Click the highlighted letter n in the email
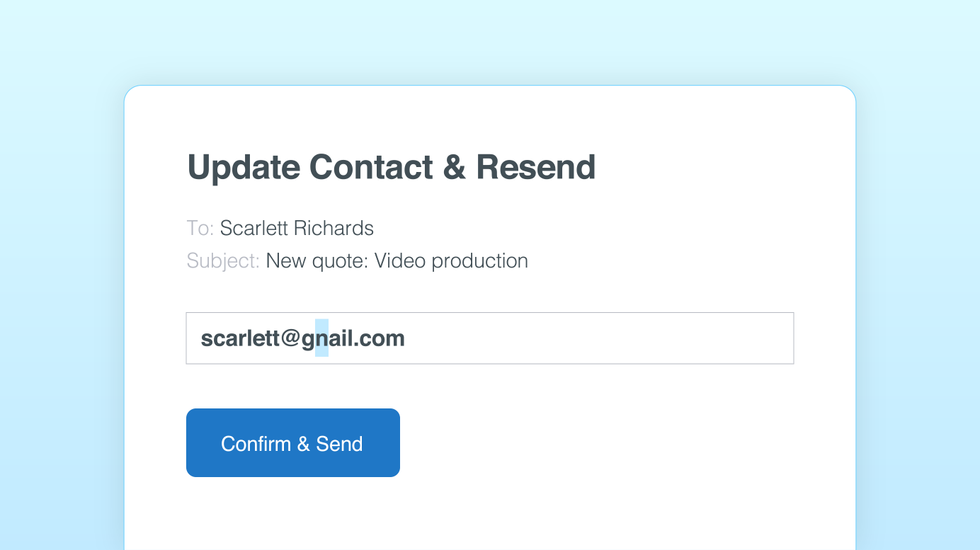The image size is (980, 550). (x=322, y=338)
